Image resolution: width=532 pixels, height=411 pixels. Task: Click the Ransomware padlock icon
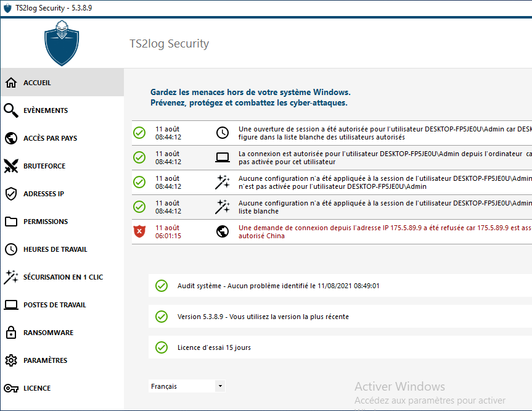pyautogui.click(x=11, y=333)
